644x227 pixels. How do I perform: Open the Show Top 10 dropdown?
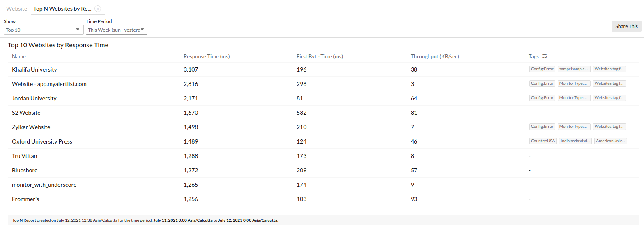(44, 30)
